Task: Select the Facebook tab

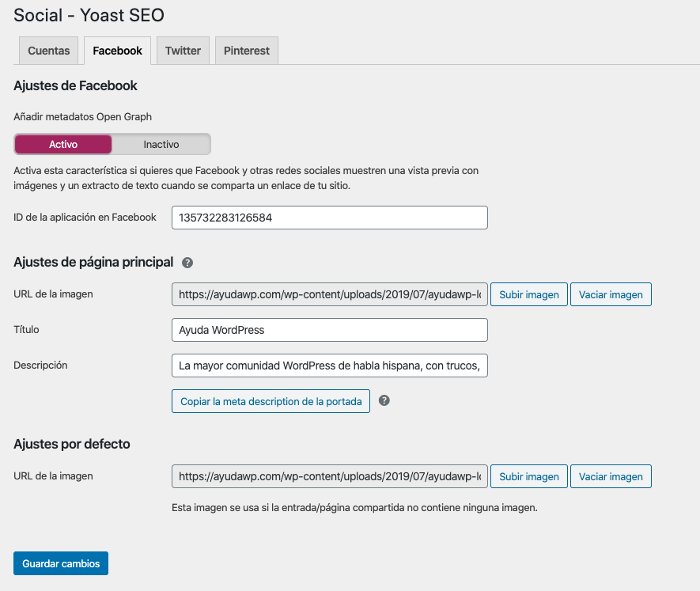Action: click(117, 50)
